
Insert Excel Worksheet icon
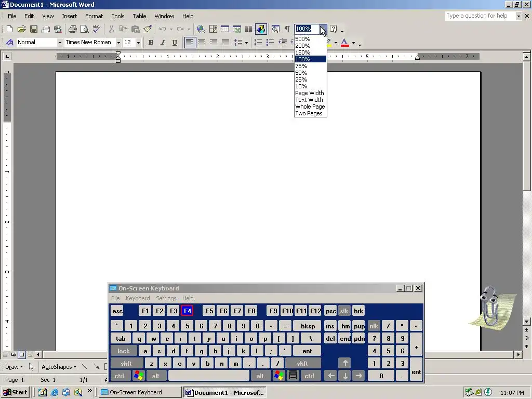tap(237, 29)
